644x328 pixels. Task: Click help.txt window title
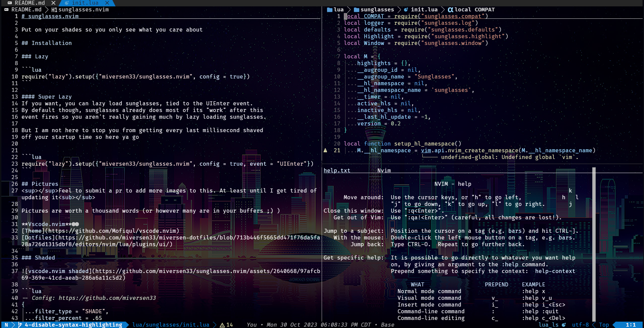coord(337,170)
